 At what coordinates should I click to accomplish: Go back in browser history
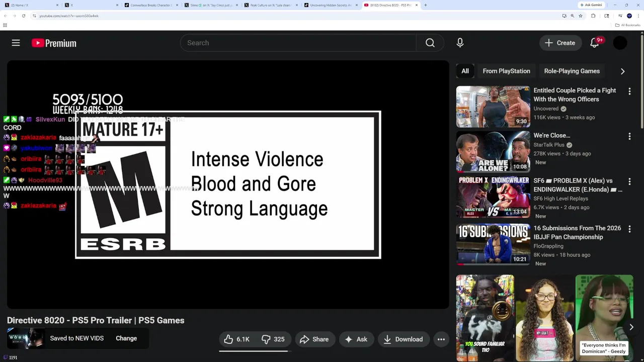point(6,16)
